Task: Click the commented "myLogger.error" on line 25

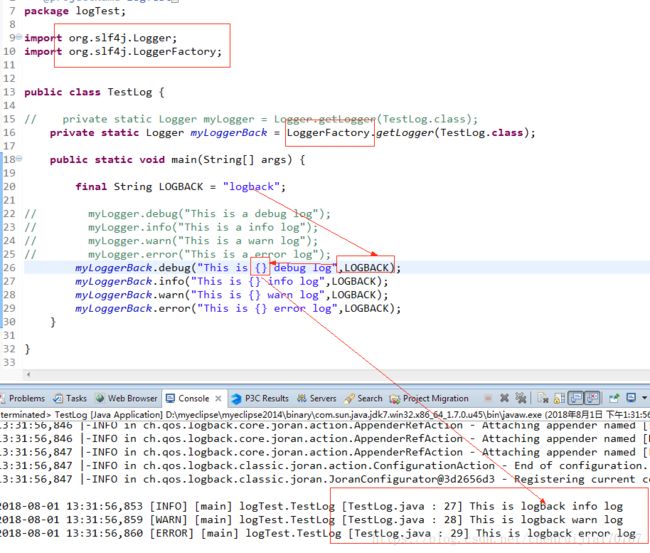Action: pyautogui.click(x=133, y=255)
